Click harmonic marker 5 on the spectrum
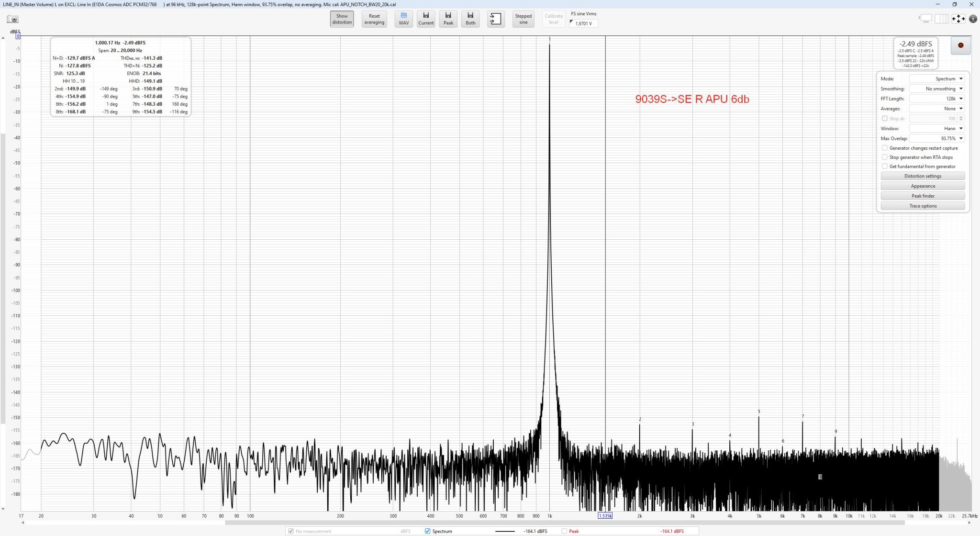Screen dimensions: 980x536 [759, 412]
